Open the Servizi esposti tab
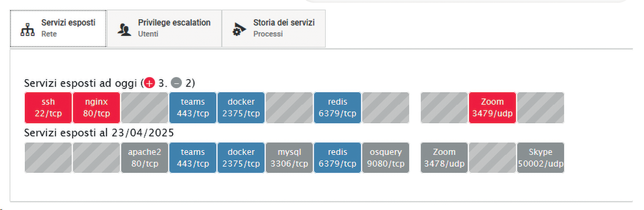644x210 pixels. (58, 29)
